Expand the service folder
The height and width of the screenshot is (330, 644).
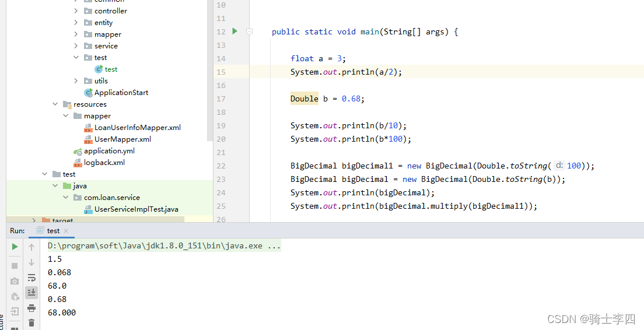click(x=76, y=45)
